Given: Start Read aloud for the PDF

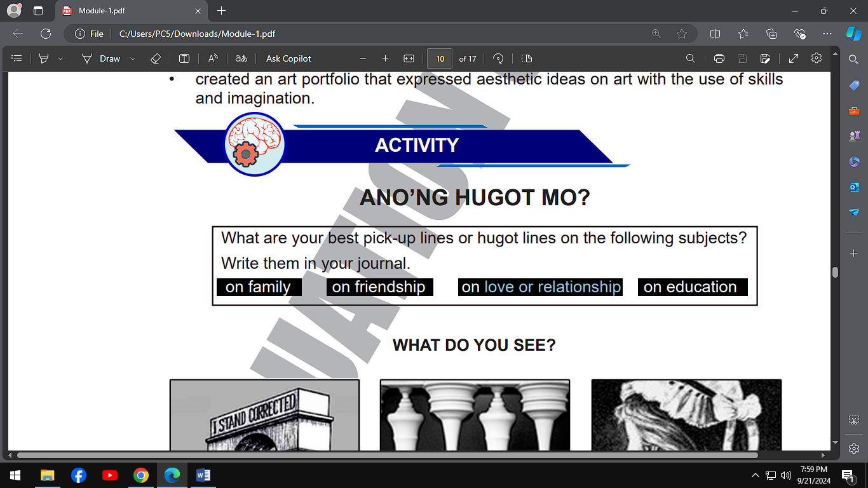Looking at the screenshot, I should pos(213,58).
